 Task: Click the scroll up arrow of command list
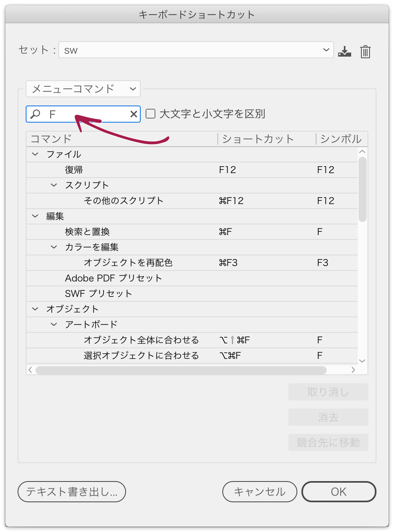pyautogui.click(x=362, y=152)
